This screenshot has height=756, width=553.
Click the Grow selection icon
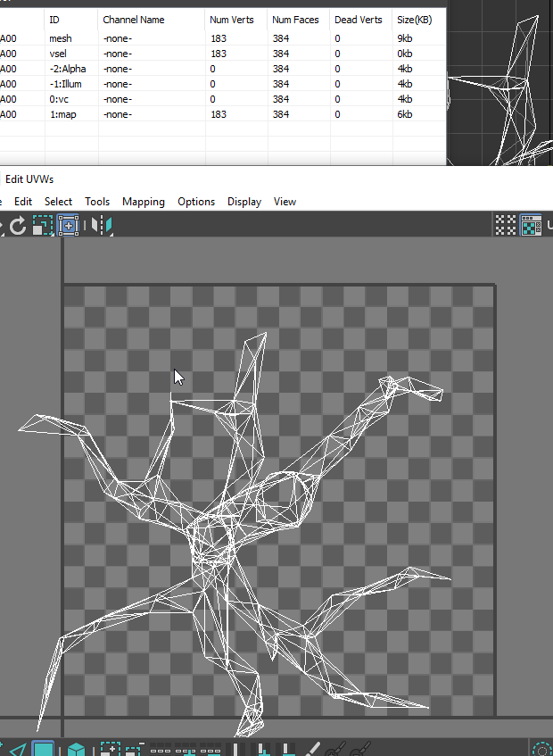click(110, 749)
